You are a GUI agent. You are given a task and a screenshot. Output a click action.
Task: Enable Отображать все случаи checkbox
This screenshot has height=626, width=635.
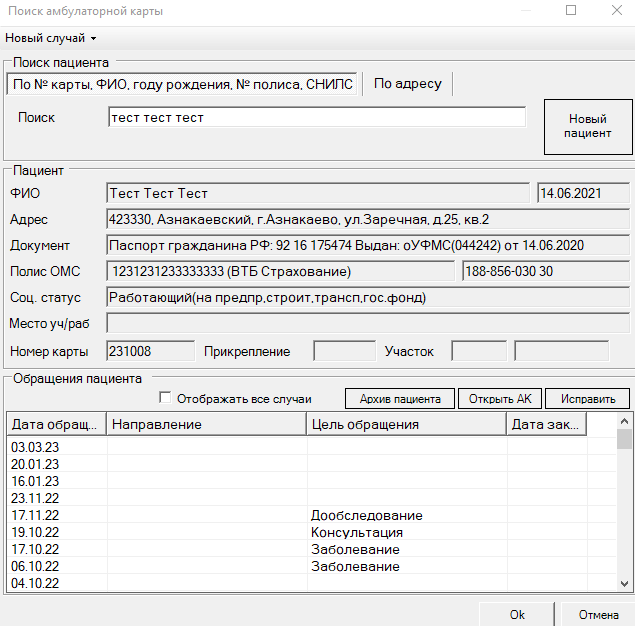(x=166, y=398)
